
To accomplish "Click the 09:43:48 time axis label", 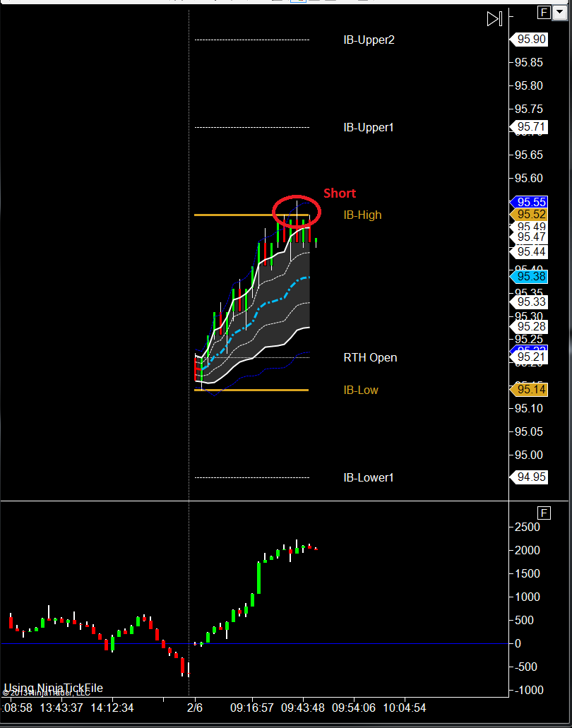I will (303, 708).
